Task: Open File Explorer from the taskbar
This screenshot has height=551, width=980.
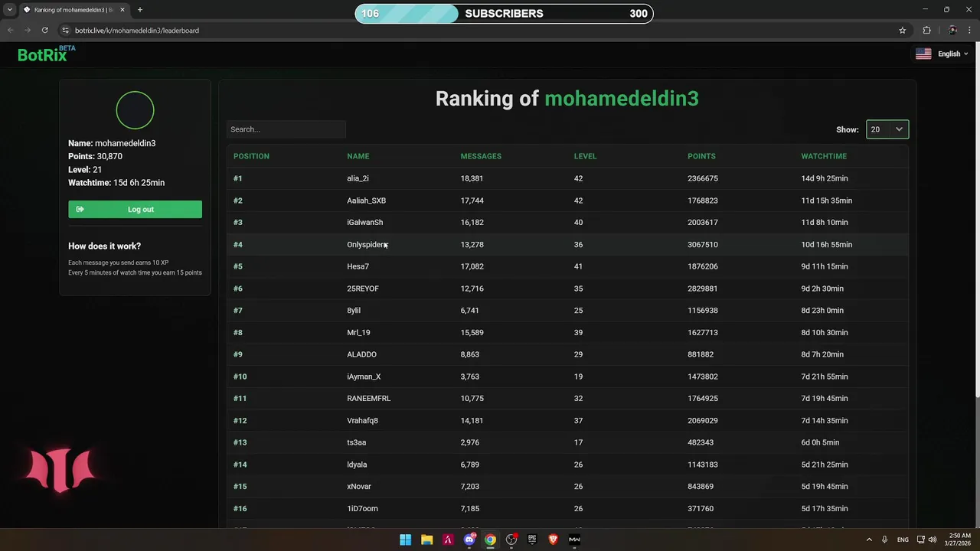Action: [x=426, y=540]
